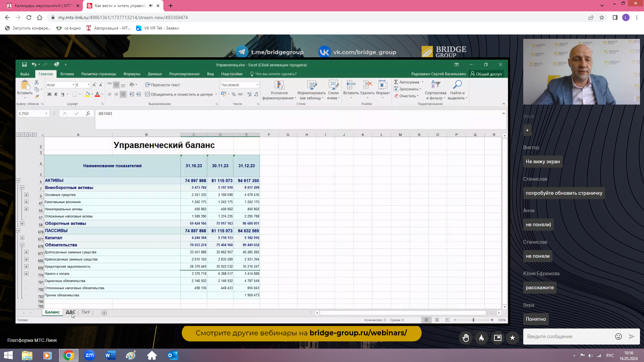This screenshot has height=362, width=644.
Task: Open the Авторизация - МТ bookmark
Action: 109,28
